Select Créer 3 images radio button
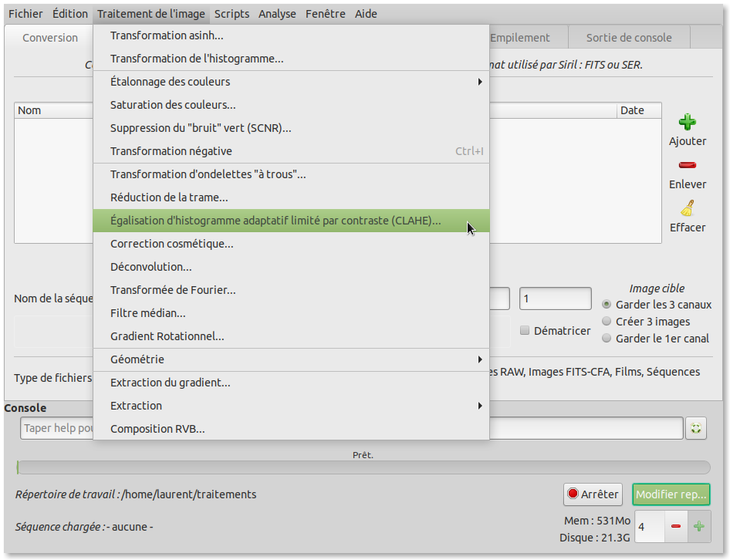Viewport: 730px width, 560px height. click(x=607, y=322)
